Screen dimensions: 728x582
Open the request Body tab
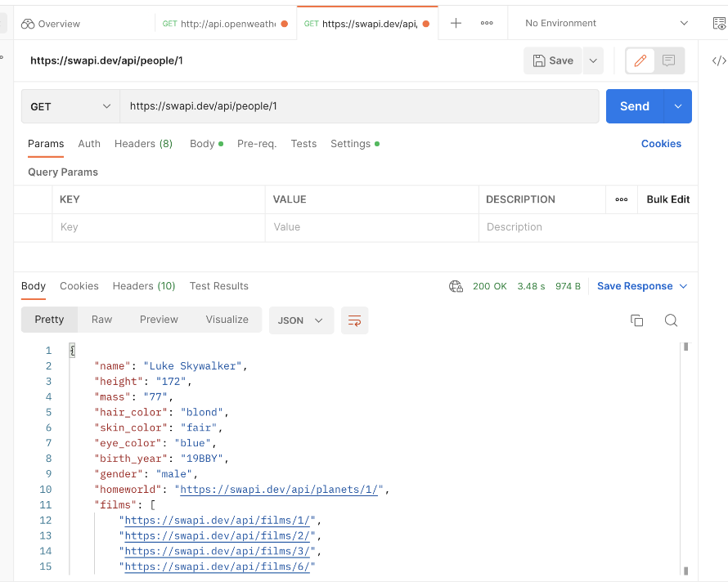pyautogui.click(x=207, y=144)
